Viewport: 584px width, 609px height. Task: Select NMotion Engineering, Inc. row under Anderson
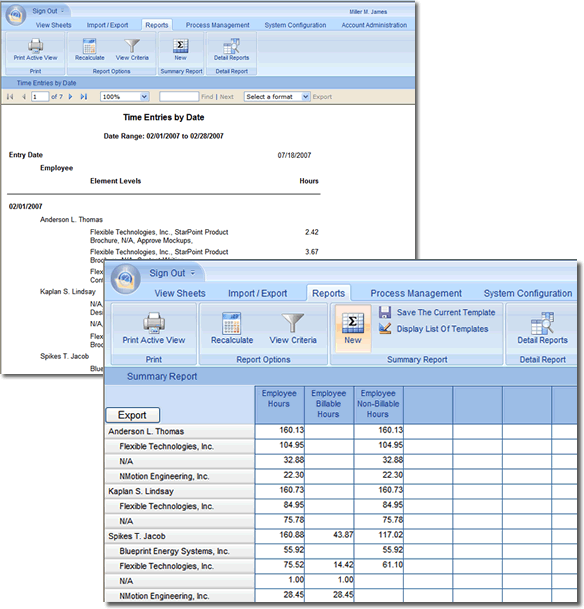point(179,476)
